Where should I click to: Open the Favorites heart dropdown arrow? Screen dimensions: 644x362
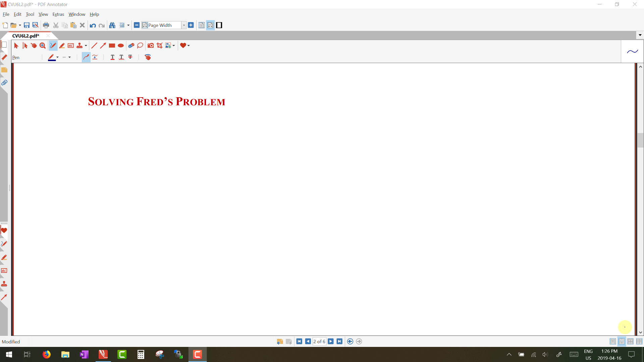coord(189,46)
